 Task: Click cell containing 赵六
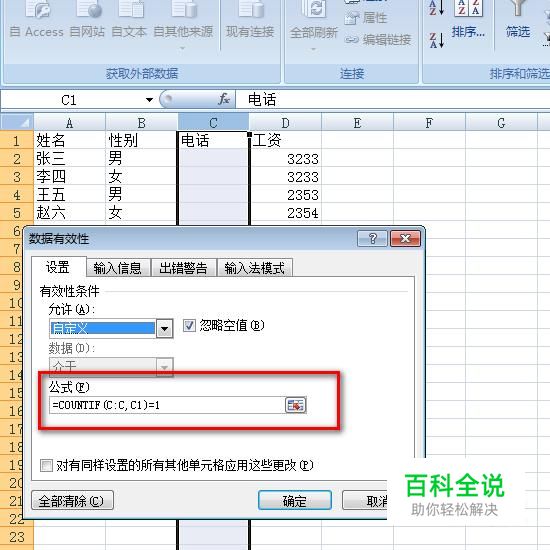click(x=69, y=213)
